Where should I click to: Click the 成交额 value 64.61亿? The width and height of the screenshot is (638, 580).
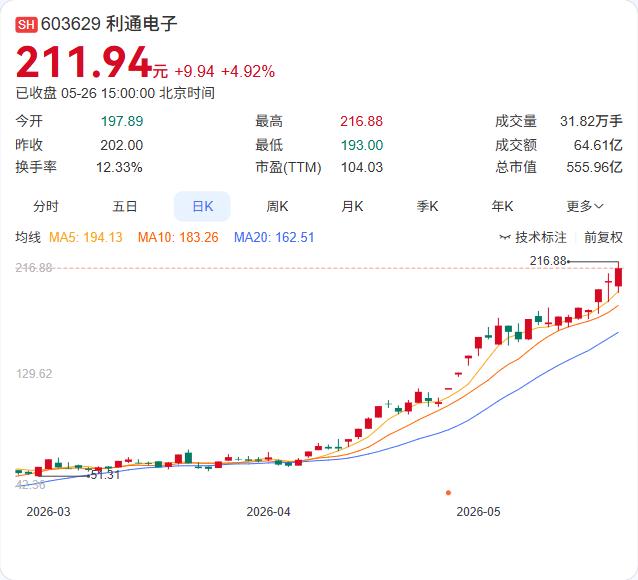coord(598,145)
